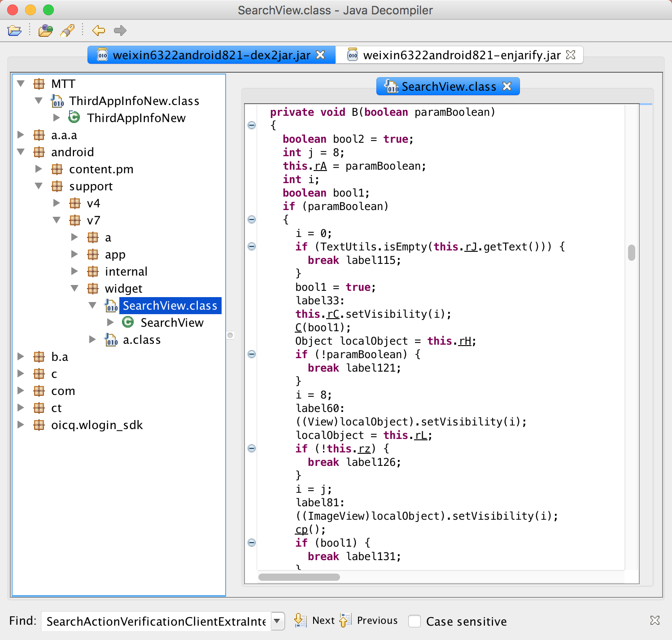The image size is (672, 640).
Task: Click the vertical scrollbar thumb in code view
Action: (632, 253)
